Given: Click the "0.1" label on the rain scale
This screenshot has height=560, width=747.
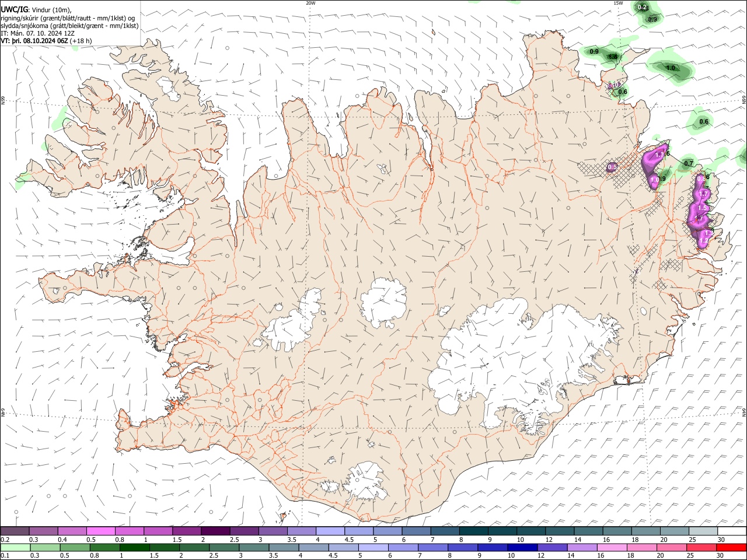Looking at the screenshot, I should click(5, 555).
